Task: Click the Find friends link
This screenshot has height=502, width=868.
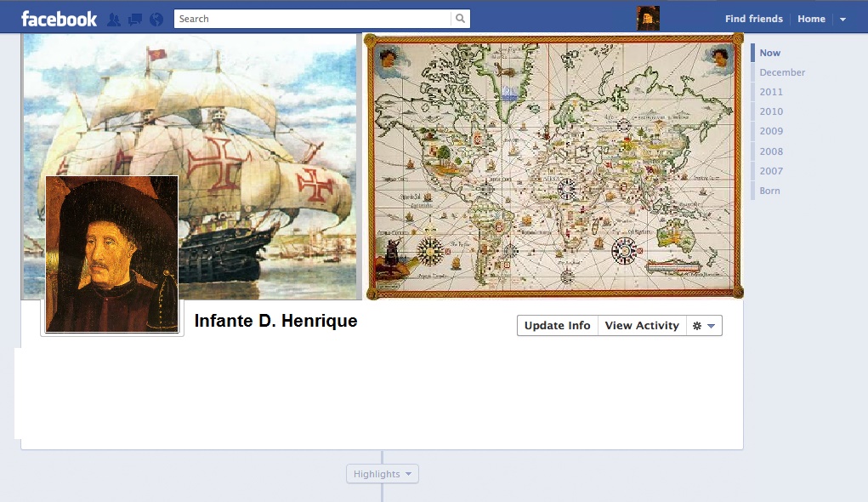Action: pos(753,19)
